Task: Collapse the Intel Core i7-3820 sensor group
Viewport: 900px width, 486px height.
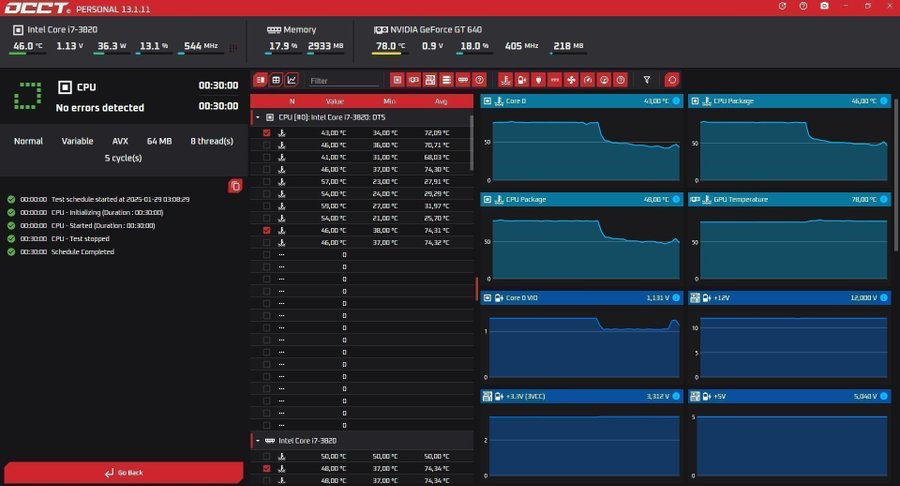Action: pyautogui.click(x=257, y=440)
